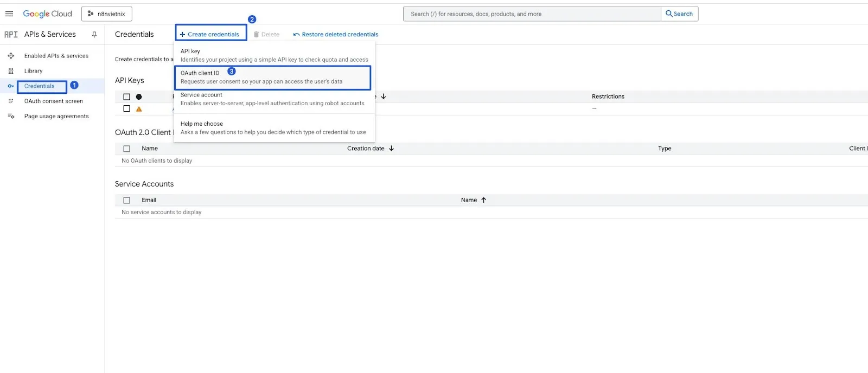Check the OAuth clients select-all checkbox
The width and height of the screenshot is (868, 373).
pos(127,149)
